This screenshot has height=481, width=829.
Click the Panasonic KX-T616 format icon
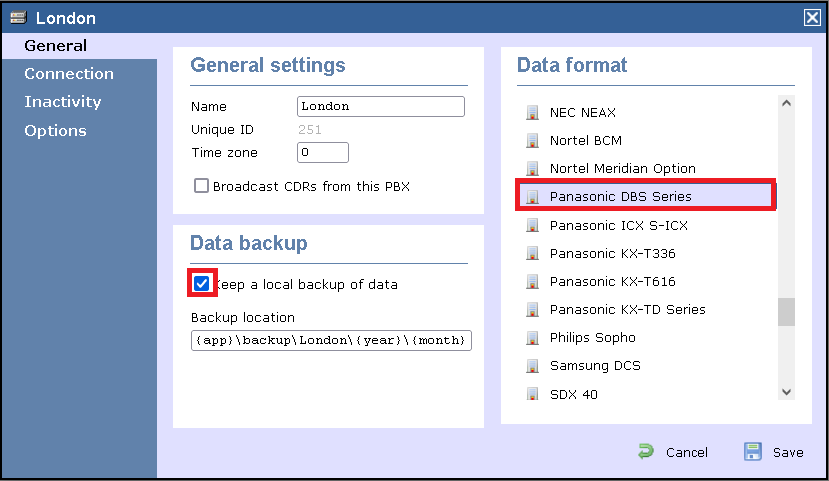(x=533, y=282)
